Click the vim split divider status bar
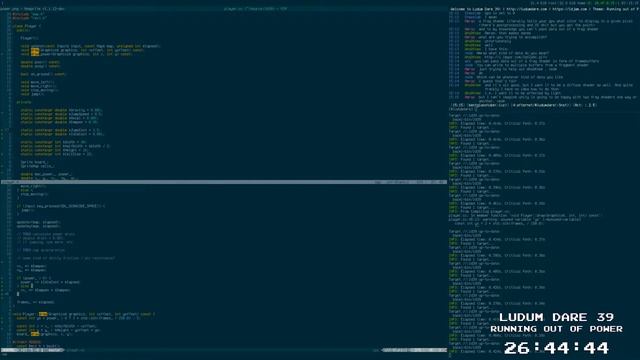 click(224, 182)
